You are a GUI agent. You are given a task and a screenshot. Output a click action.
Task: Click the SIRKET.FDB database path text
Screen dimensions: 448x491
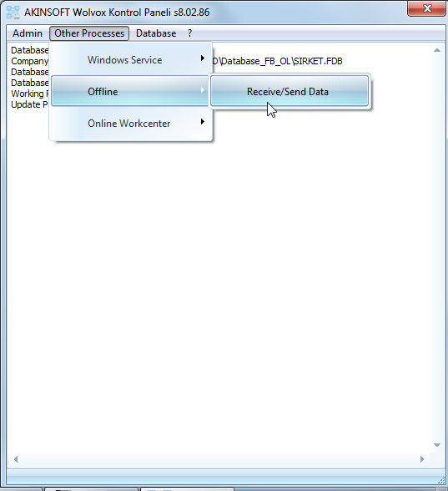(277, 61)
